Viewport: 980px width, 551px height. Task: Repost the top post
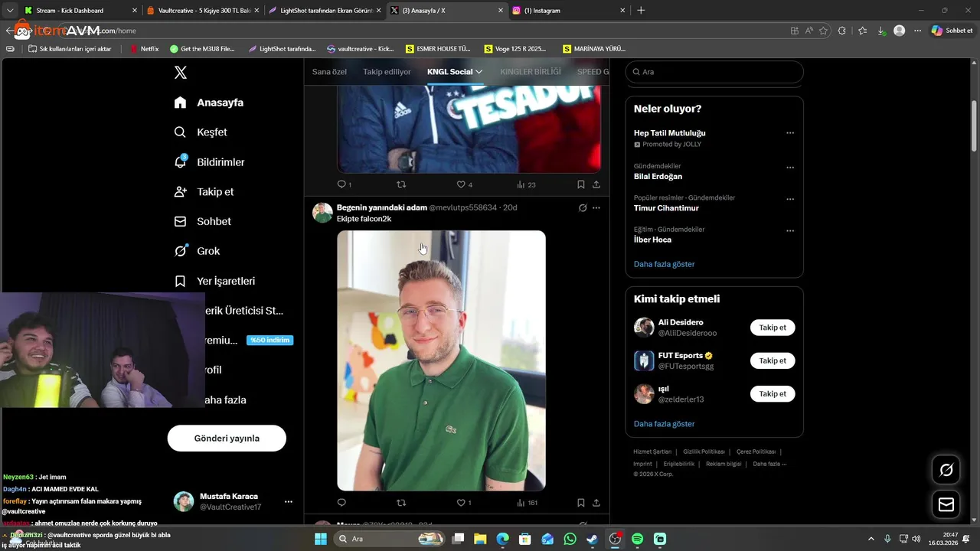(401, 184)
